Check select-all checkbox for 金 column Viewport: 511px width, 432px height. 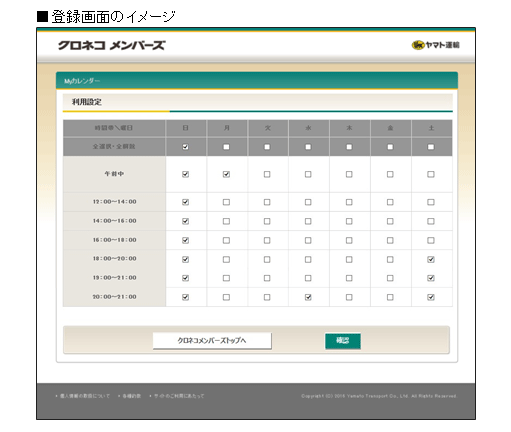click(390, 147)
